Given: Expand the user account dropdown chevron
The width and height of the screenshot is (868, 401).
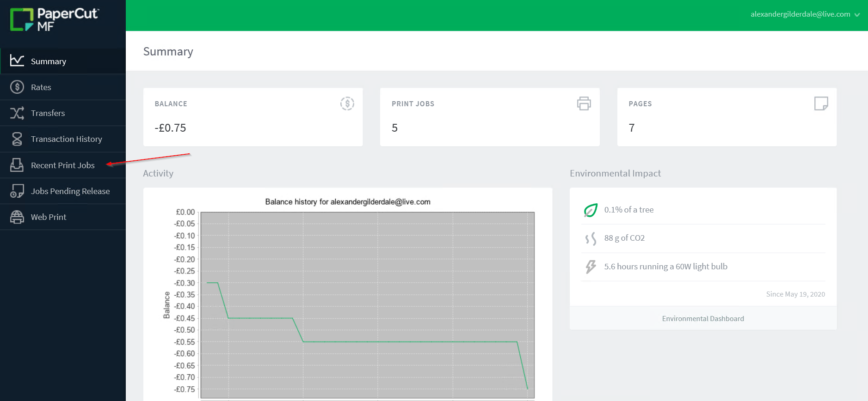Looking at the screenshot, I should (x=857, y=15).
